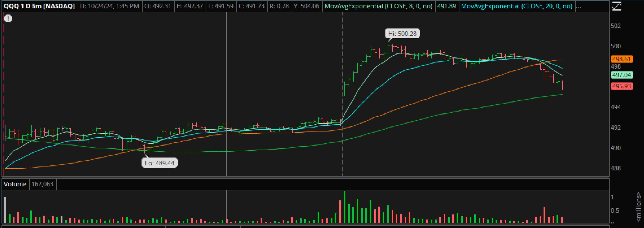Open the drawing tools icon top-right
This screenshot has width=644, height=228.
617,6
